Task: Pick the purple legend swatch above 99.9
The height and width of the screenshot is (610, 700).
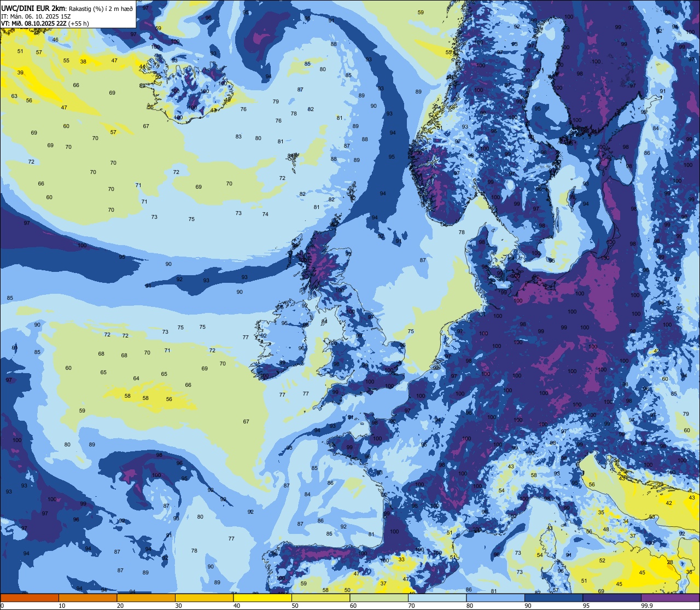Action: point(670,597)
